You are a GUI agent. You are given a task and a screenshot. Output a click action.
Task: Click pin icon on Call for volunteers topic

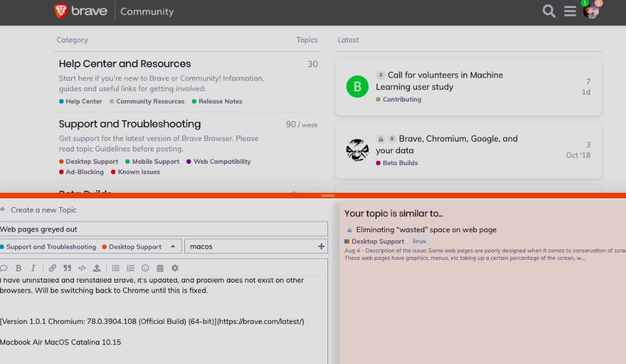click(381, 75)
